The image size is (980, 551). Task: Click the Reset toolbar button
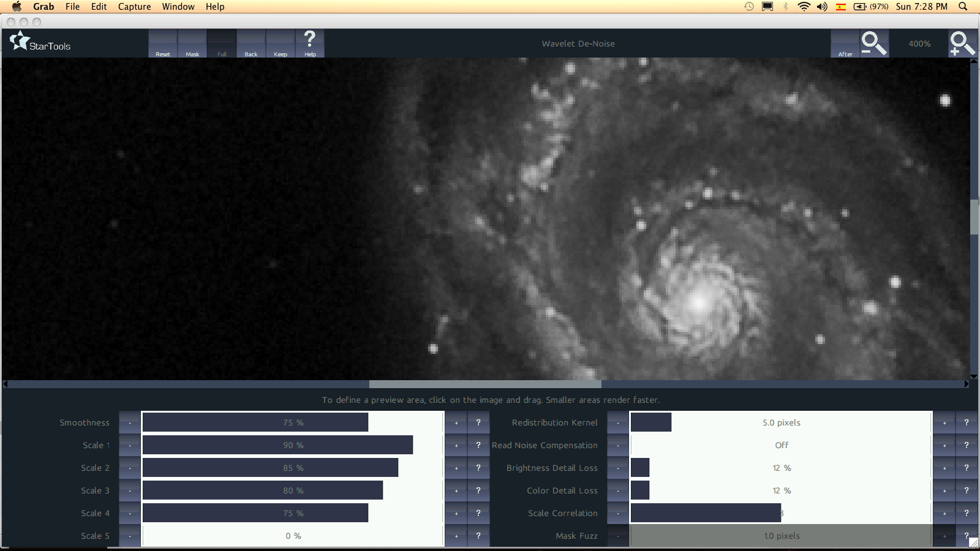(163, 44)
